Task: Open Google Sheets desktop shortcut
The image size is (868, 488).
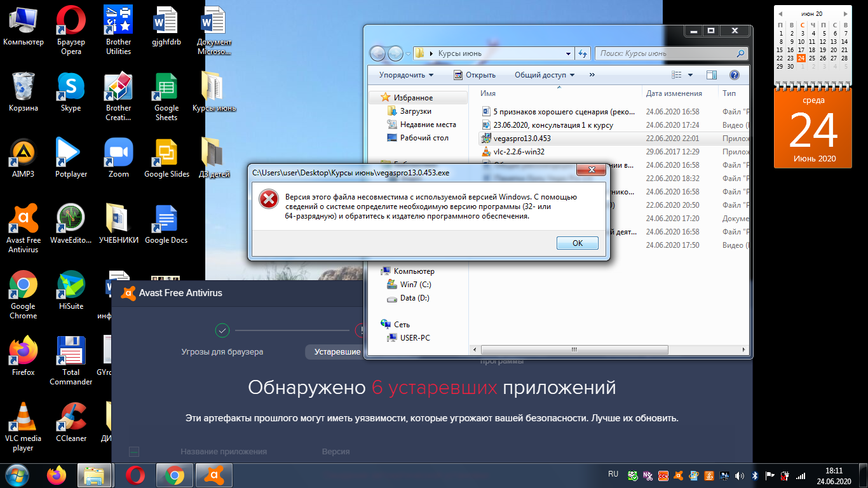Action: [166, 96]
